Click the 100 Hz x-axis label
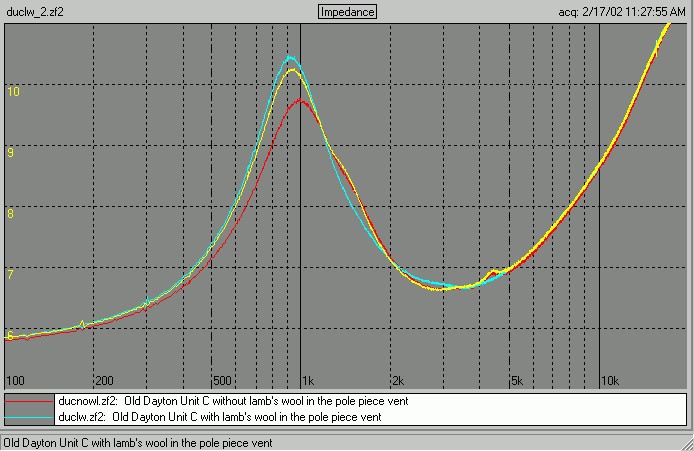 (x=15, y=381)
